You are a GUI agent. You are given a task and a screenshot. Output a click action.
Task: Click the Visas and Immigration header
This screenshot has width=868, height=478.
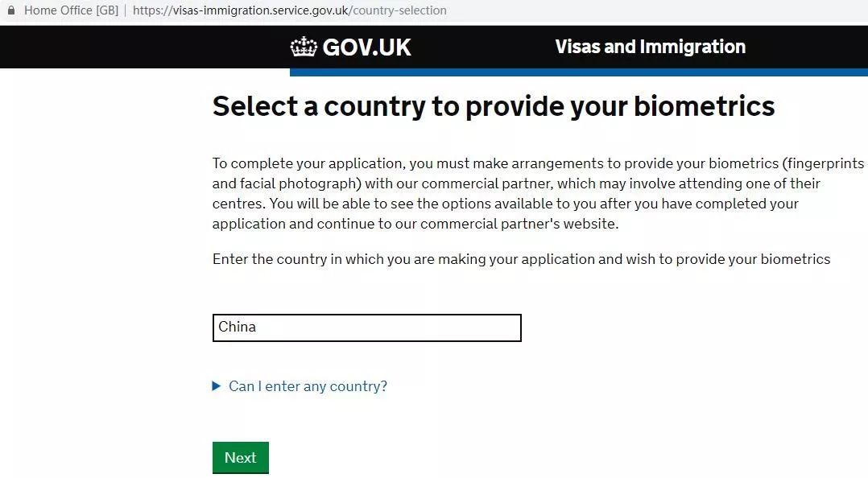coord(650,47)
